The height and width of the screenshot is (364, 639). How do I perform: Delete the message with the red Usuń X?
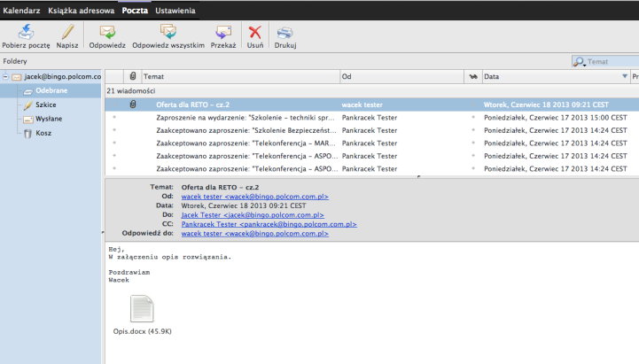(255, 32)
